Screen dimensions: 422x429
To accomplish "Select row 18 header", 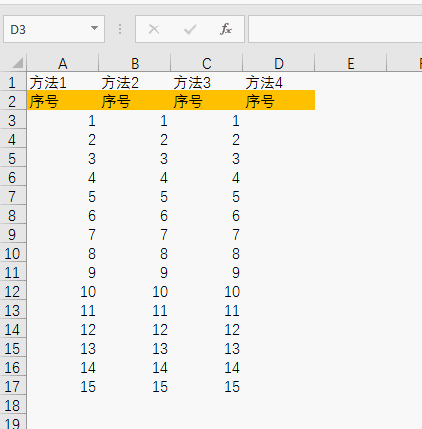I will (13, 405).
